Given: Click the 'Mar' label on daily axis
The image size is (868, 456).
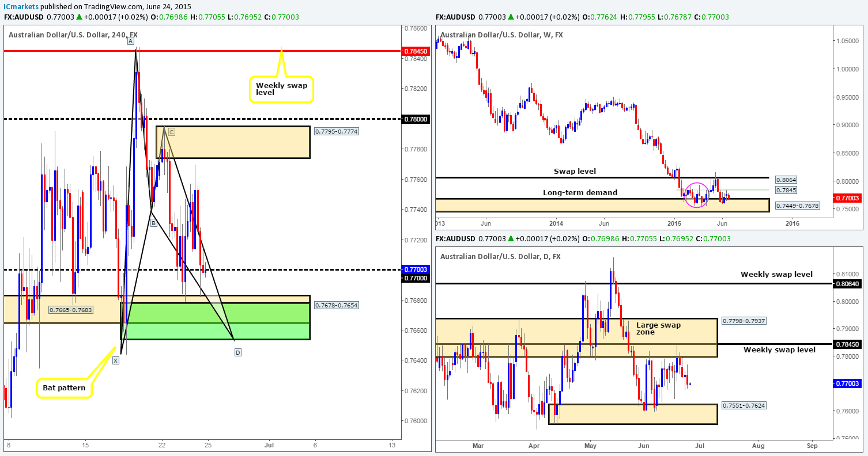Looking at the screenshot, I should (x=478, y=445).
